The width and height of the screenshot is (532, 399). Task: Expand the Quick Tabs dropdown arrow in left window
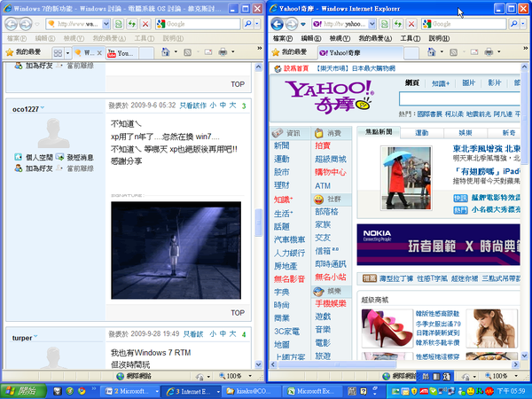coord(67,53)
